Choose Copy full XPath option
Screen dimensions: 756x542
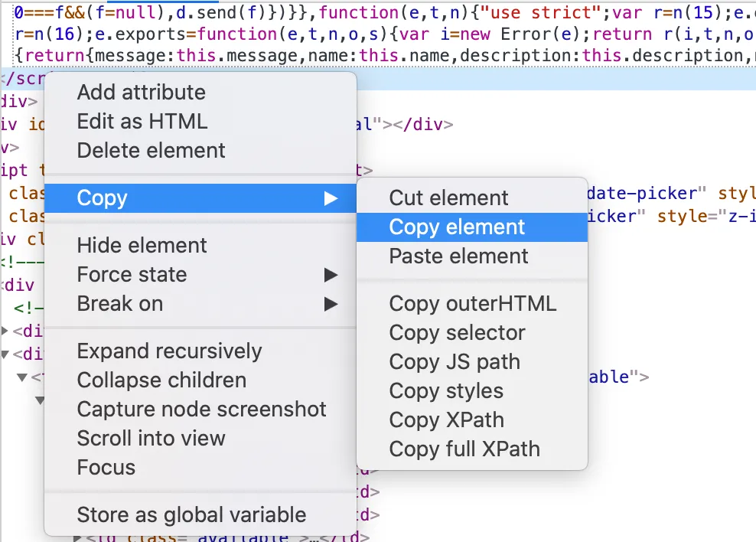472,449
